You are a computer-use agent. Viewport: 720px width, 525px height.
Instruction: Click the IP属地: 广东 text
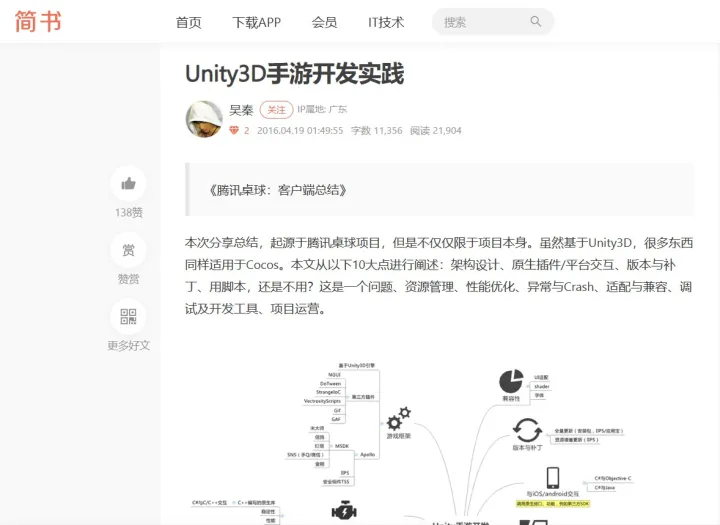point(322,109)
